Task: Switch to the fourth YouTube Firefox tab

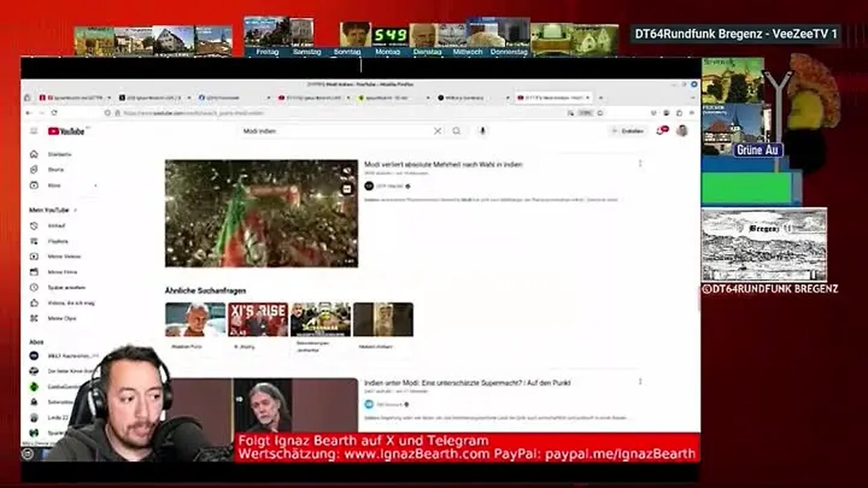Action: [314, 98]
